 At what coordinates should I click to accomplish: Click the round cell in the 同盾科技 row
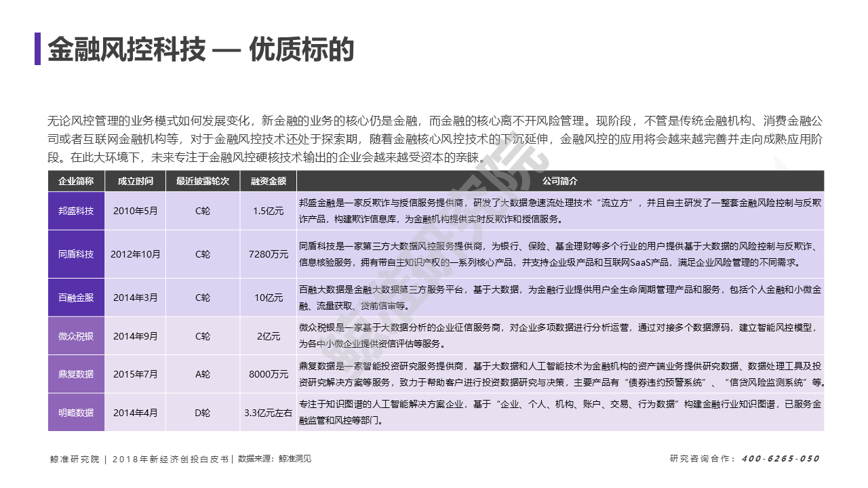[x=203, y=254]
